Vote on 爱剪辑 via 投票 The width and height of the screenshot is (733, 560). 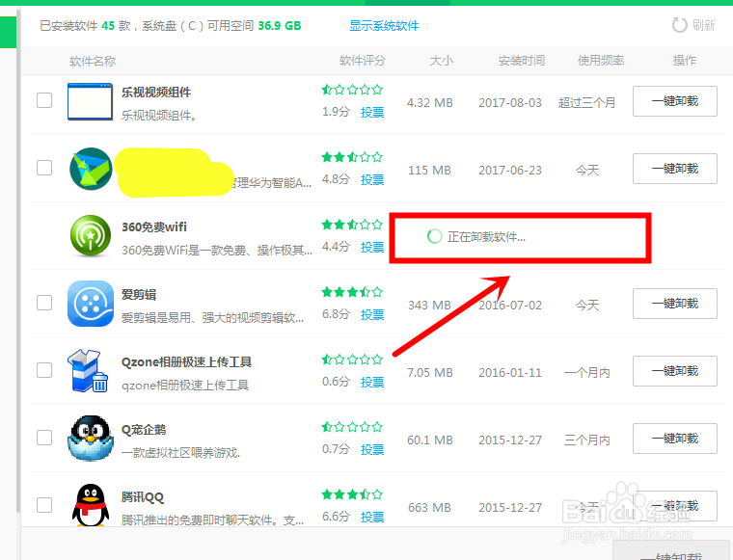[x=372, y=314]
